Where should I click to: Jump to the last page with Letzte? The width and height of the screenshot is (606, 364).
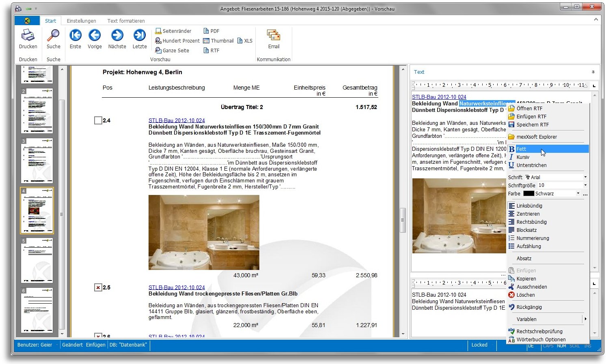[140, 39]
